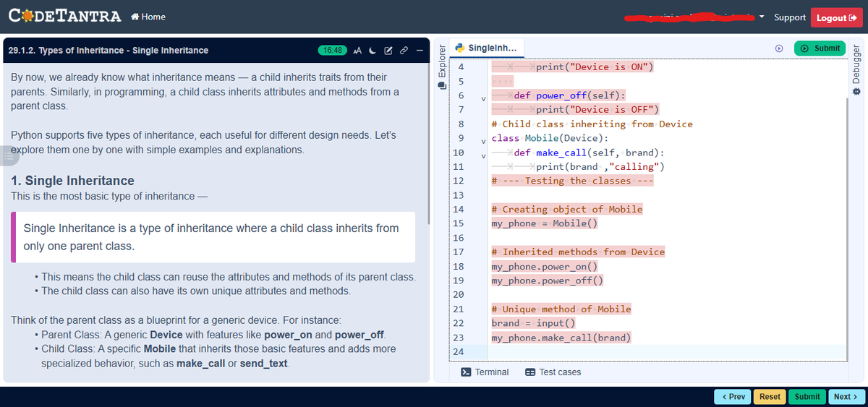Copy the lesson link with the chain icon
Screen dimensions: 868x407
point(403,51)
